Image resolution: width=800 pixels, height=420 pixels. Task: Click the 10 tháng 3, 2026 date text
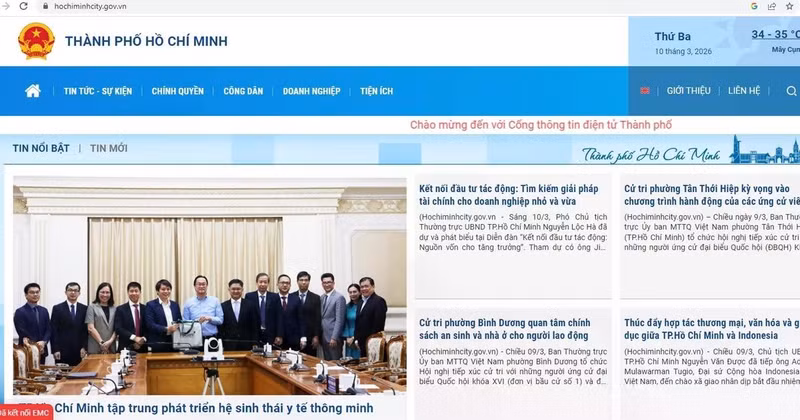(683, 52)
